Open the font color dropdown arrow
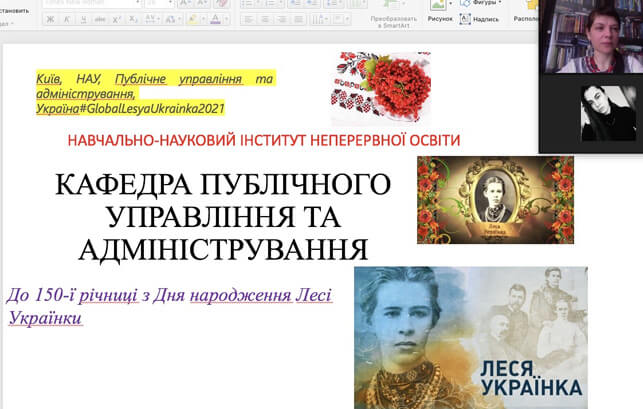The image size is (643, 409). pos(225,19)
